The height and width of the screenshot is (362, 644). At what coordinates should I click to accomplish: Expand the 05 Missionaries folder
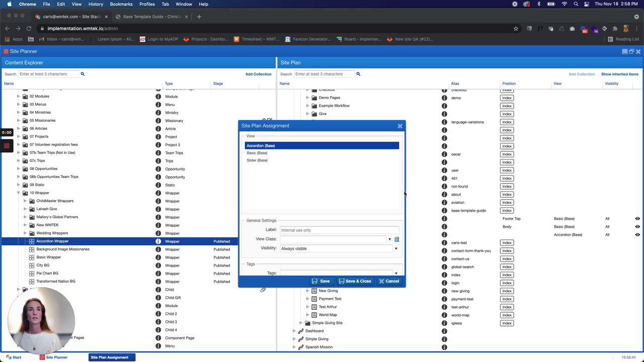(19, 121)
